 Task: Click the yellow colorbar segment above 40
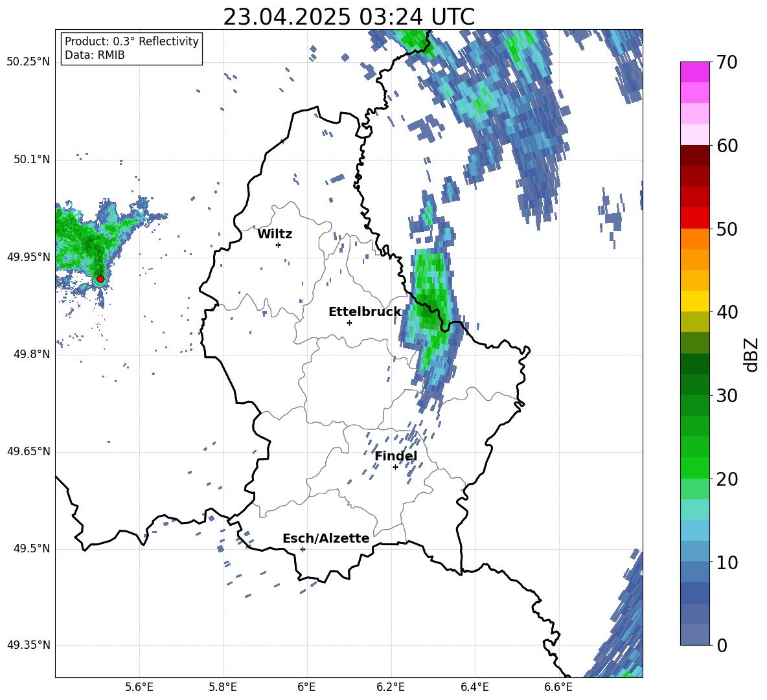click(x=694, y=301)
